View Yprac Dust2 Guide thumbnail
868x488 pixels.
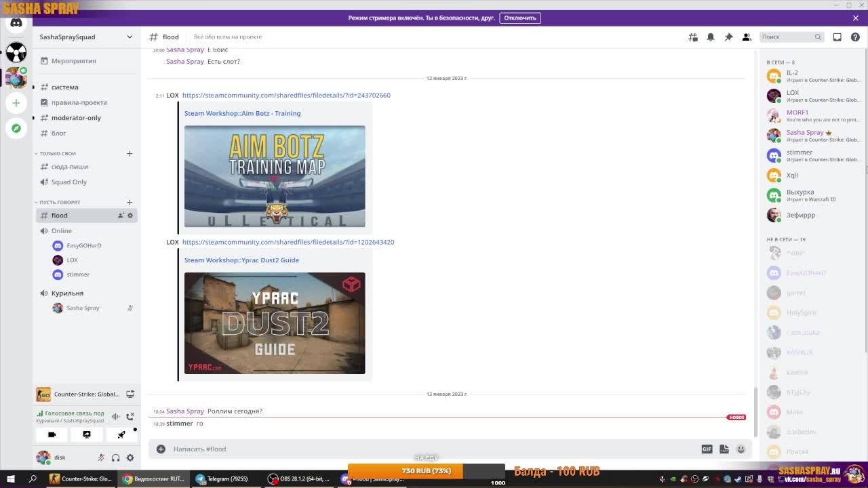point(275,323)
